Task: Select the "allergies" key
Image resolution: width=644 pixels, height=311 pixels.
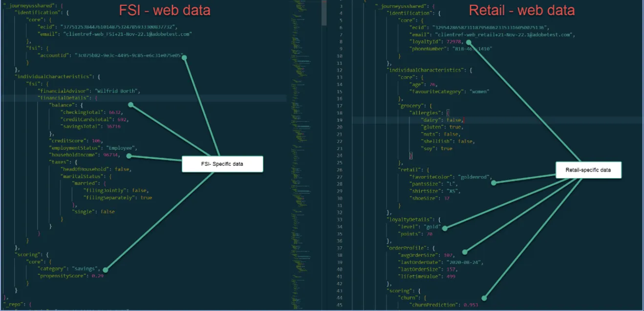Action: click(427, 112)
